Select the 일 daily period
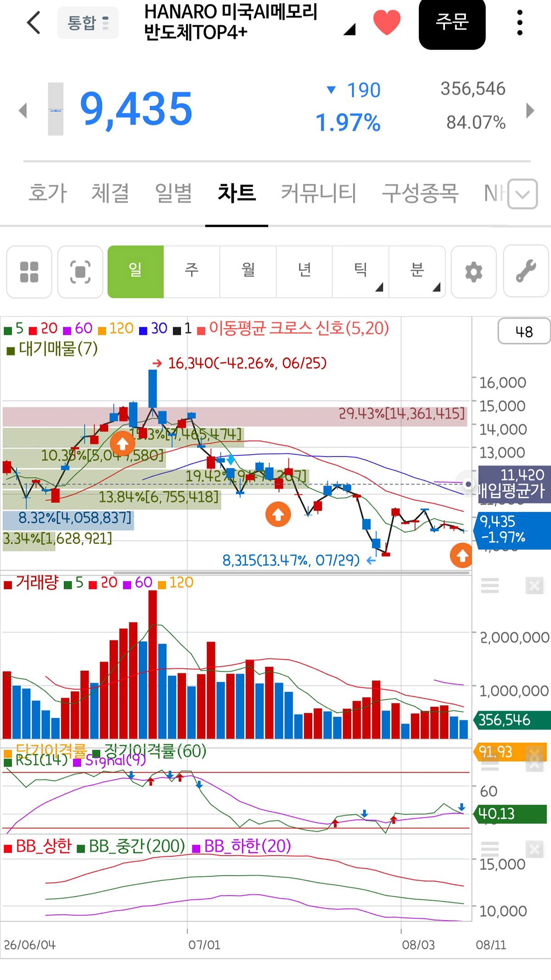This screenshot has width=551, height=980. pos(135,272)
